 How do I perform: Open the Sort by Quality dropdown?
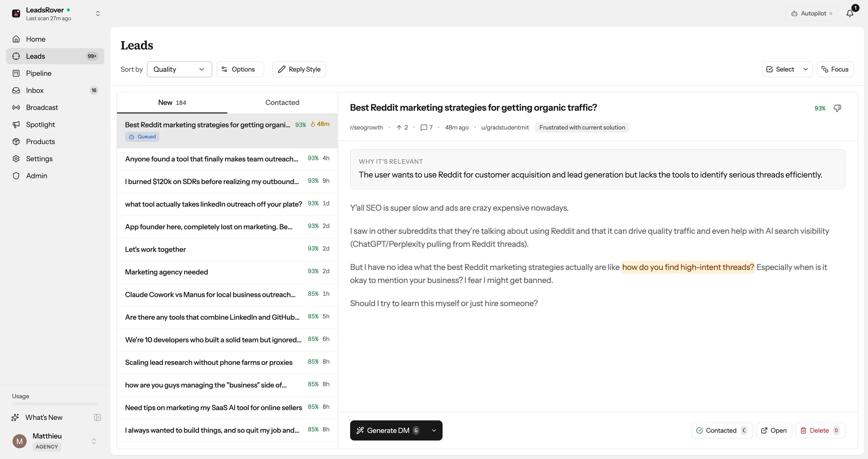pos(180,69)
